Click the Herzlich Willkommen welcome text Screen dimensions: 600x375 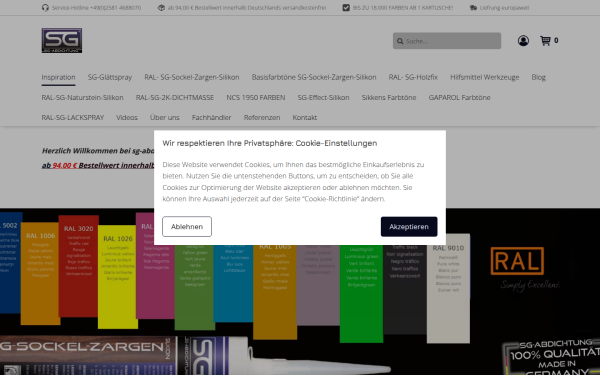click(98, 151)
